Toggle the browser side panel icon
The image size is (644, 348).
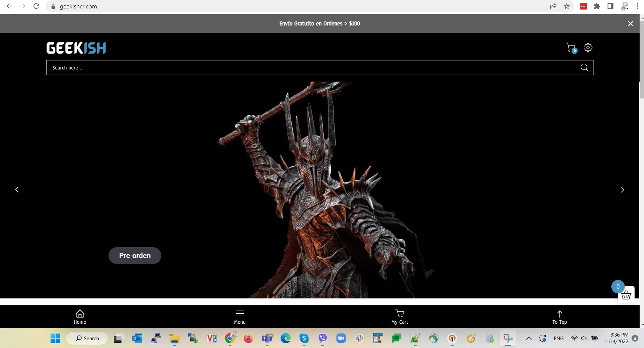pos(610,6)
